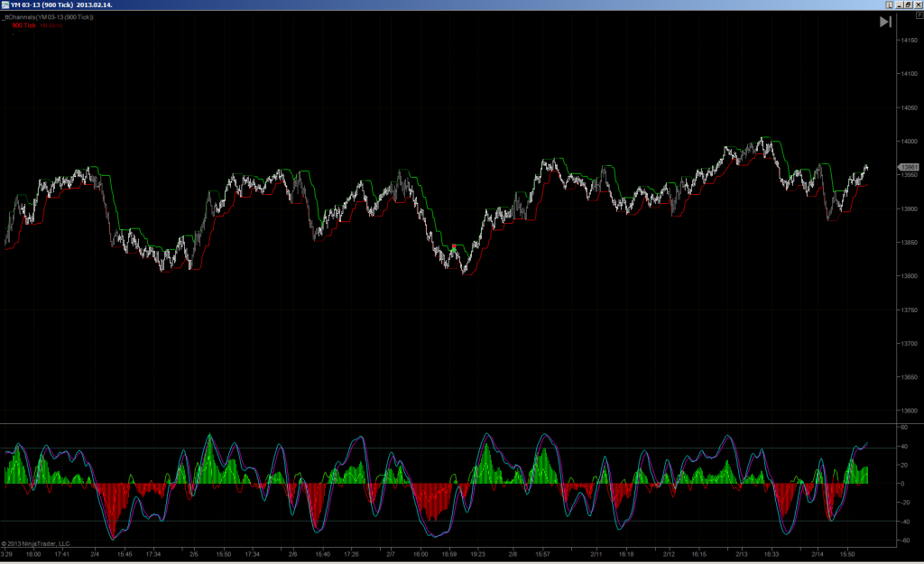The width and height of the screenshot is (924, 564).
Task: Click the 13600 price axis label
Action: tap(910, 411)
